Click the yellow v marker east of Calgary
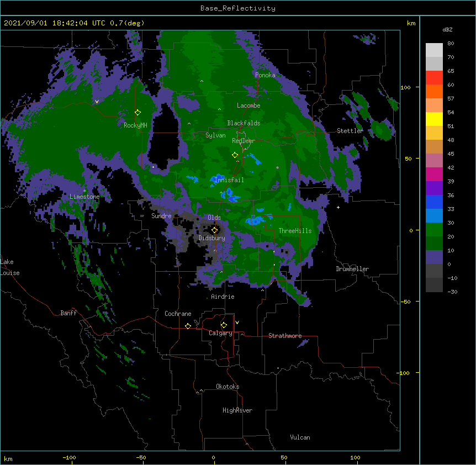 [x=237, y=323]
